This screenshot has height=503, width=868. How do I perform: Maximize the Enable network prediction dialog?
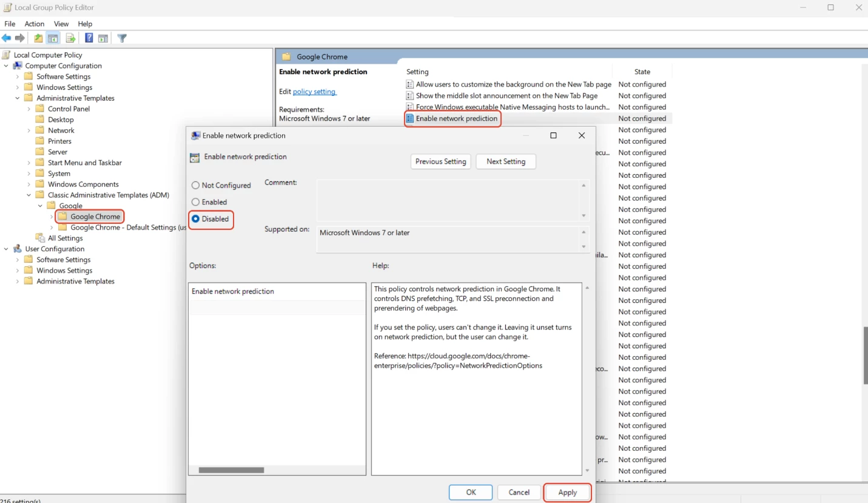[x=553, y=135]
